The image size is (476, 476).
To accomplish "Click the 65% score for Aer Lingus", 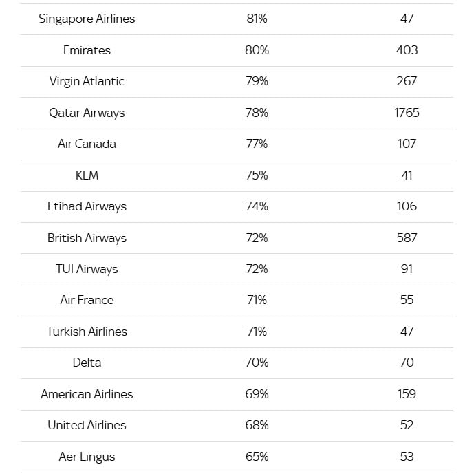I will [257, 457].
